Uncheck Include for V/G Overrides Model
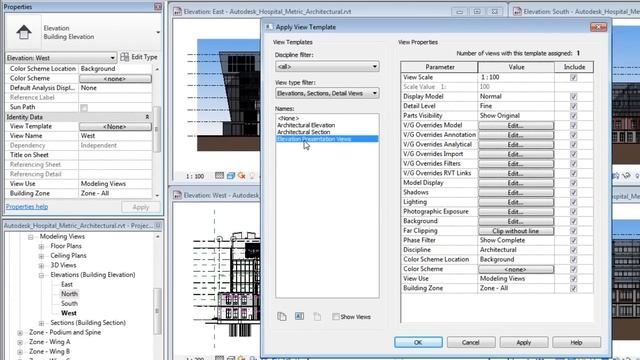The image size is (640, 360). [573, 125]
